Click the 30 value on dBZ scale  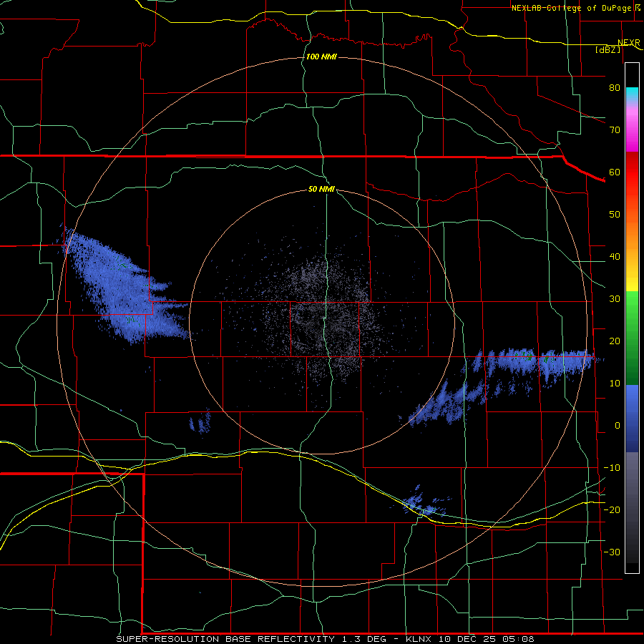point(615,298)
